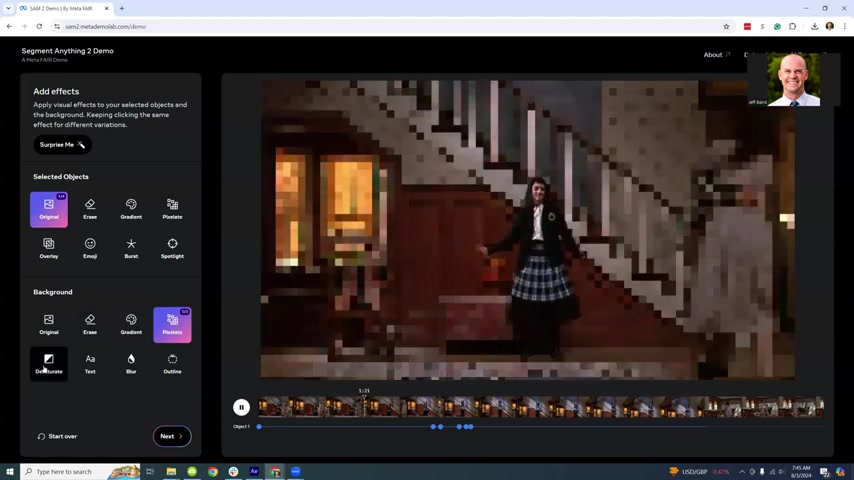Image resolution: width=854 pixels, height=480 pixels.
Task: Apply Emoji effect to Selected Objects
Action: [90, 248]
